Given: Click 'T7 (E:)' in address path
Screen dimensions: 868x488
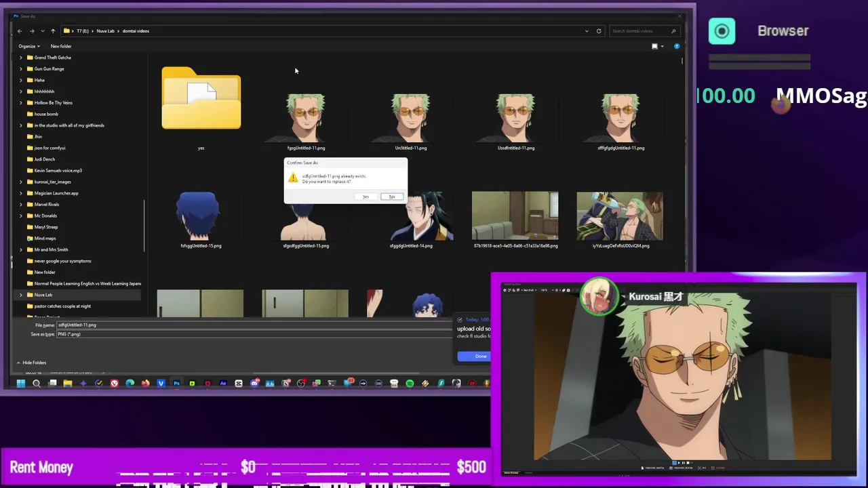Looking at the screenshot, I should pyautogui.click(x=82, y=30).
